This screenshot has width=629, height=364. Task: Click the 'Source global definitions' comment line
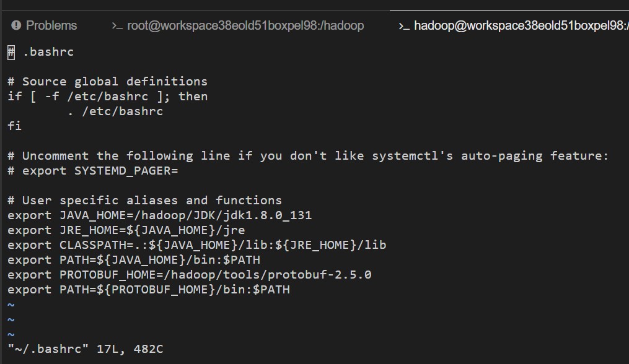107,81
